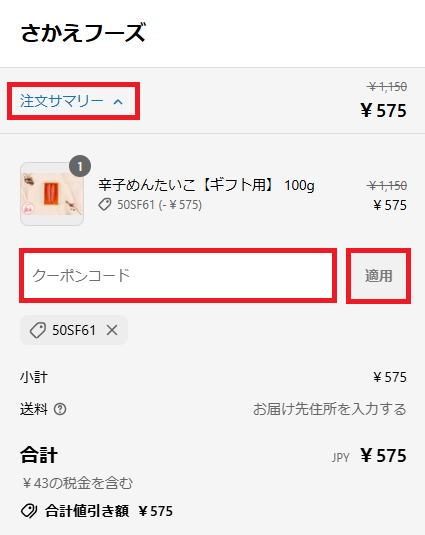Click the product name 辛子めんたいこ【ギフト用】100g
This screenshot has width=425, height=535.
pyautogui.click(x=206, y=185)
